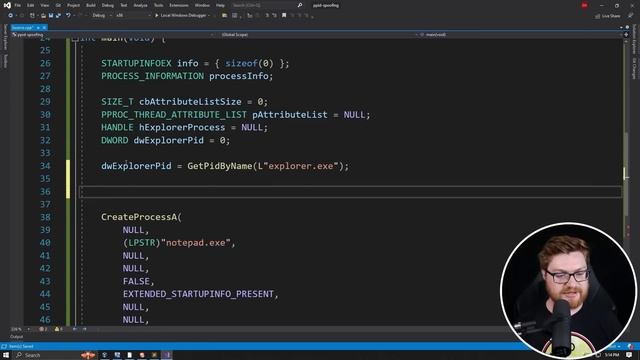Click the navigate backward toolbar icon
Viewport: 640px width, 360px height.
11,16
